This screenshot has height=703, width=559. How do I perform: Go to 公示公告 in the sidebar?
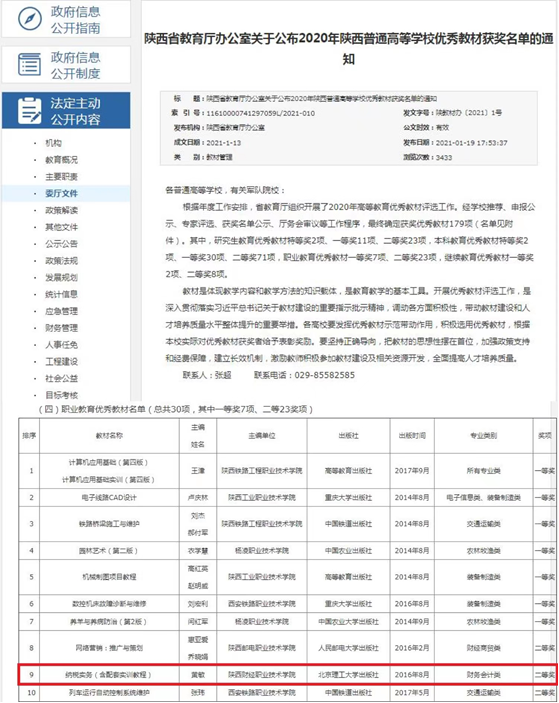coord(61,244)
